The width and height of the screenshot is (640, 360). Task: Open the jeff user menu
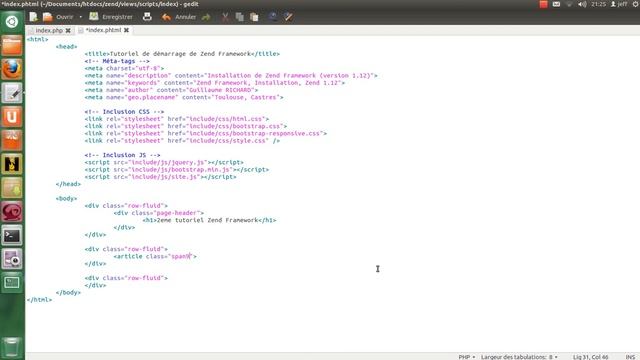tap(619, 4)
